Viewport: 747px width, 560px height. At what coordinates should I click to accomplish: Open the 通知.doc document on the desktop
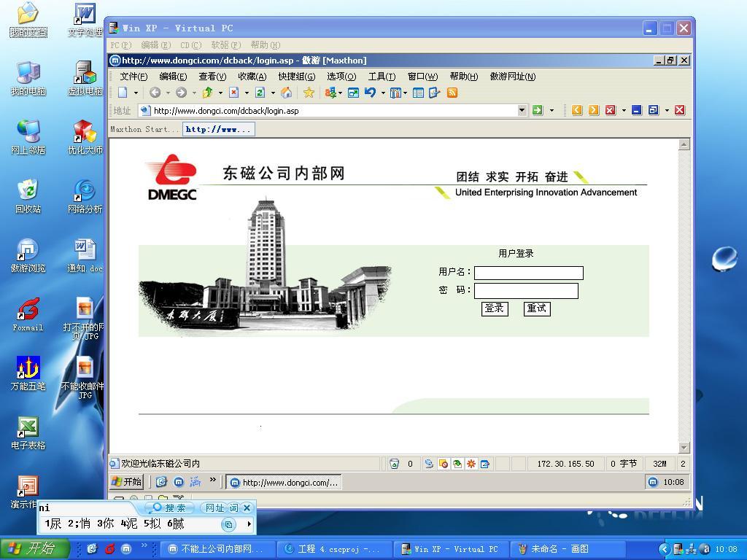coord(85,255)
